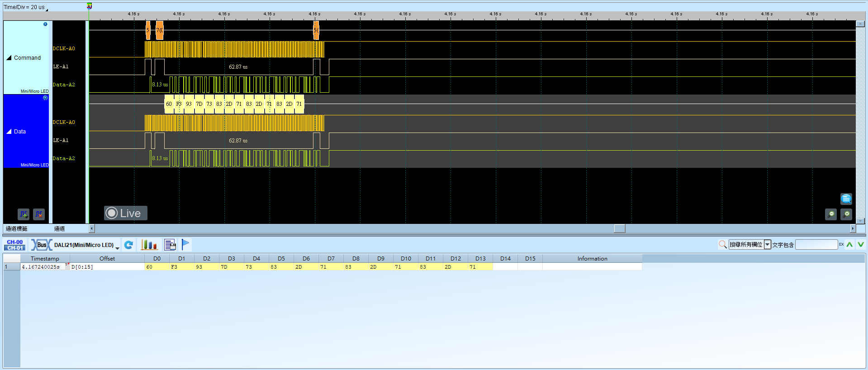This screenshot has width=868, height=370.
Task: Click the Information column header
Action: (x=592, y=259)
